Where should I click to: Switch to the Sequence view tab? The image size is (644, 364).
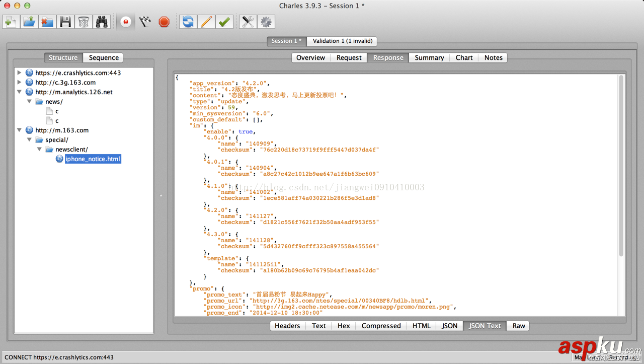(x=104, y=58)
